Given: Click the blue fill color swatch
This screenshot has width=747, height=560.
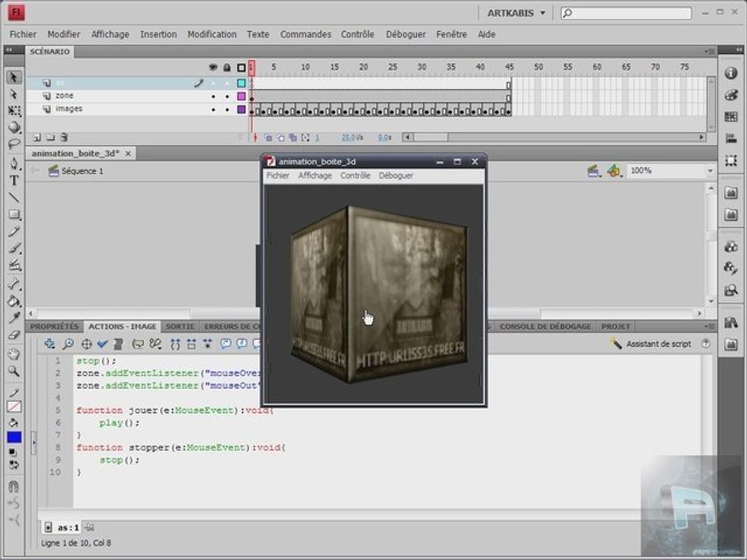Looking at the screenshot, I should (14, 437).
